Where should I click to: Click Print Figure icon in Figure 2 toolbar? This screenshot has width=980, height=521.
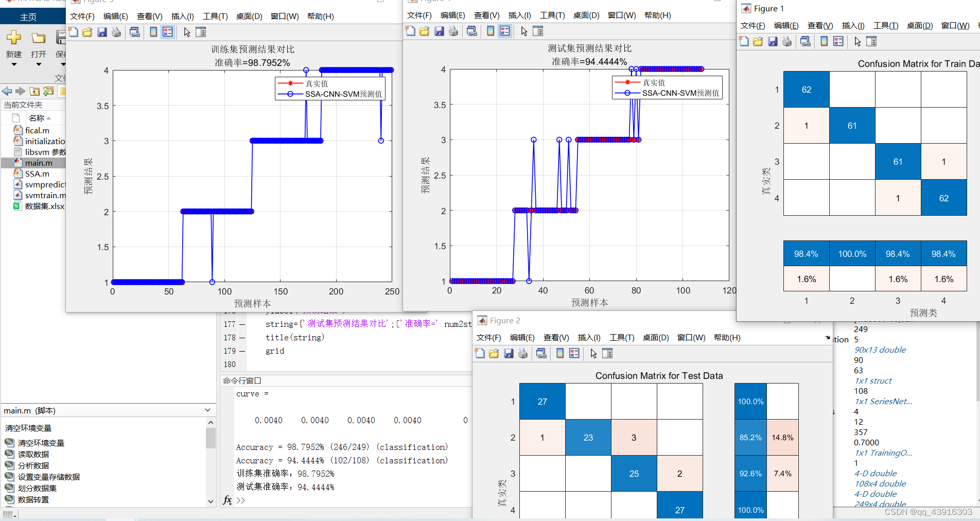pyautogui.click(x=523, y=353)
